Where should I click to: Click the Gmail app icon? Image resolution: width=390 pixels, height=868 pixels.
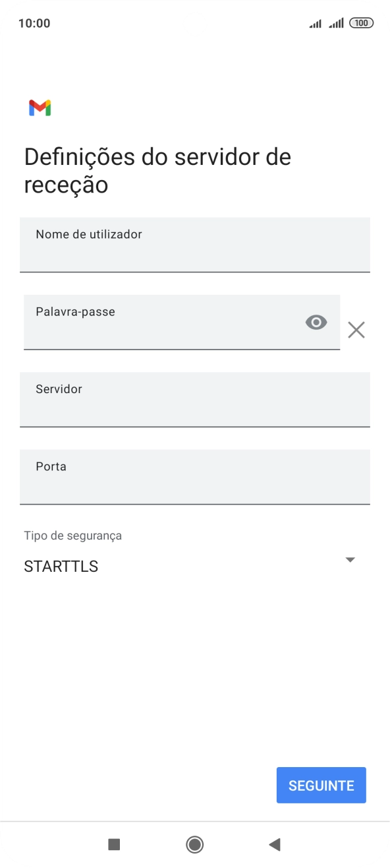pyautogui.click(x=40, y=108)
